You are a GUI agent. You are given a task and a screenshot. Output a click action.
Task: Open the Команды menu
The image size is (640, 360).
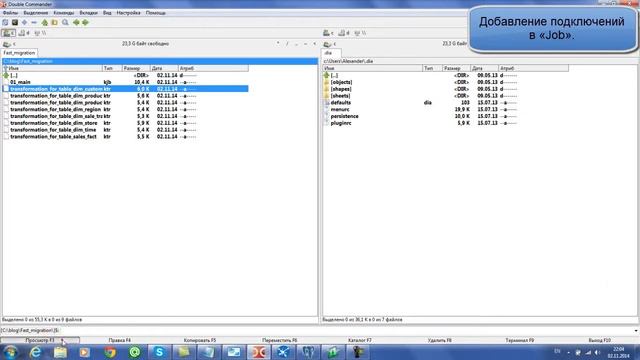(x=64, y=13)
